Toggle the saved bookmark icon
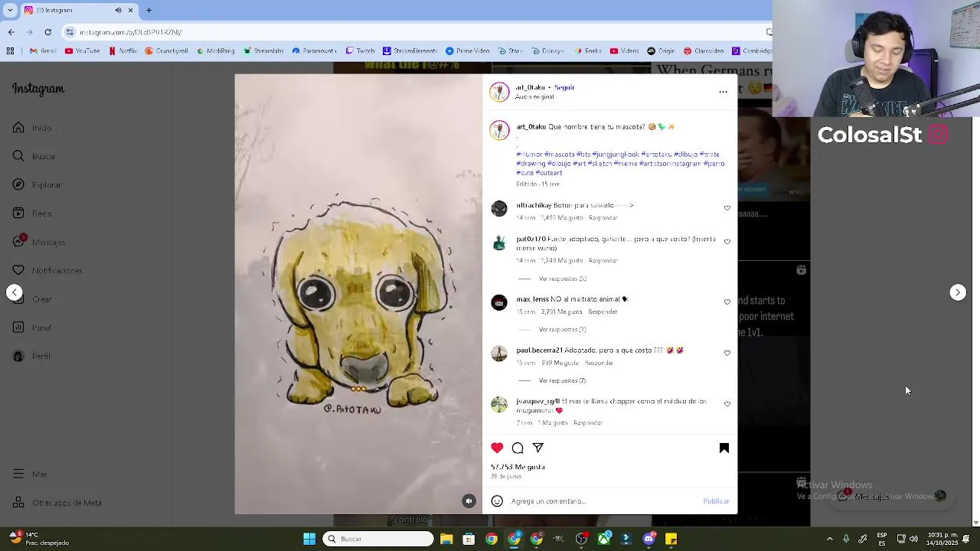This screenshot has width=980, height=551. 724,448
